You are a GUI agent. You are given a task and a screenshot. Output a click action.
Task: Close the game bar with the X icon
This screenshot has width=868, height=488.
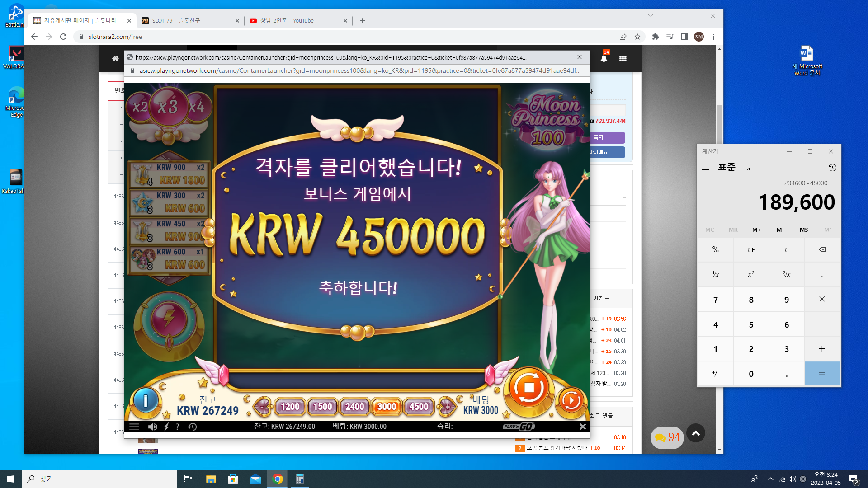click(583, 427)
